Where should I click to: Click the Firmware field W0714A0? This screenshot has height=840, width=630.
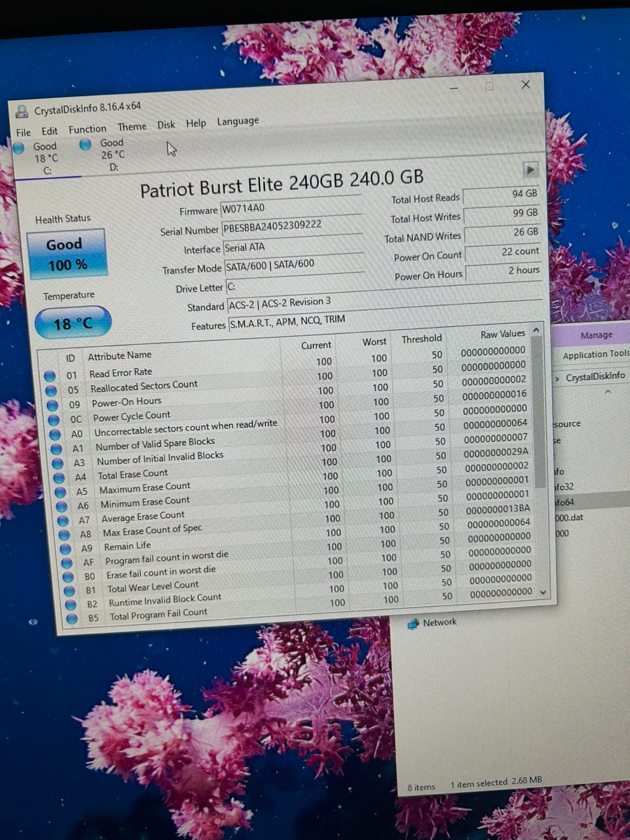coord(290,206)
